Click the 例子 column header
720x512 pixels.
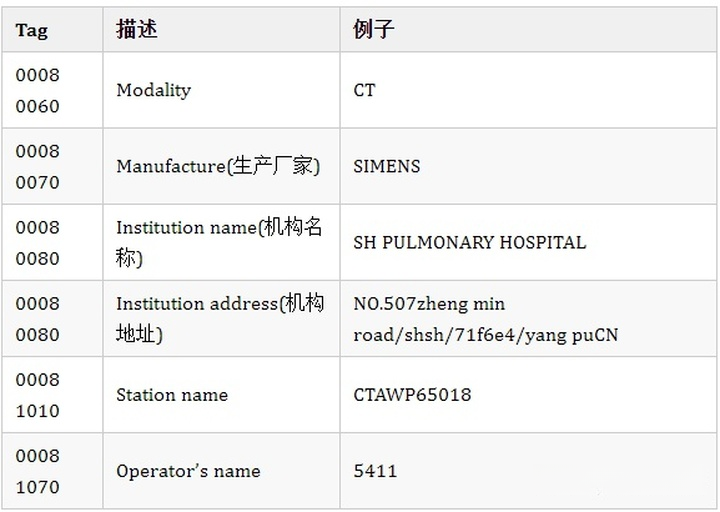click(x=374, y=29)
